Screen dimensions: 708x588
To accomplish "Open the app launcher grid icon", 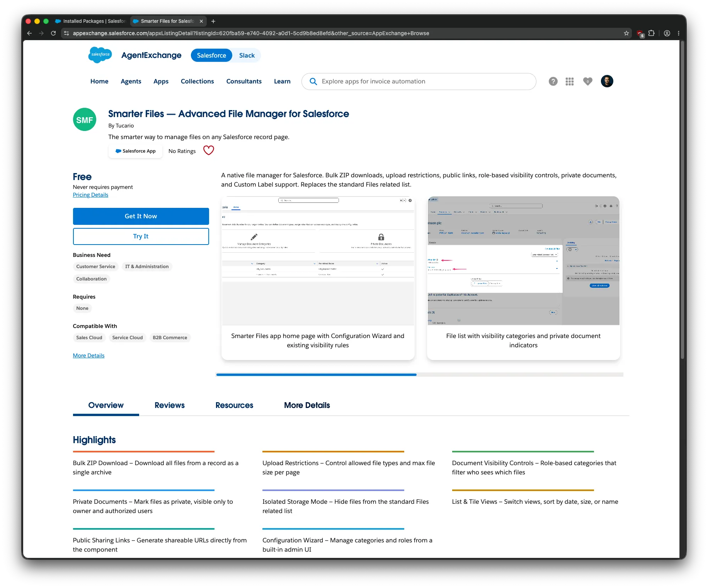I will point(570,82).
